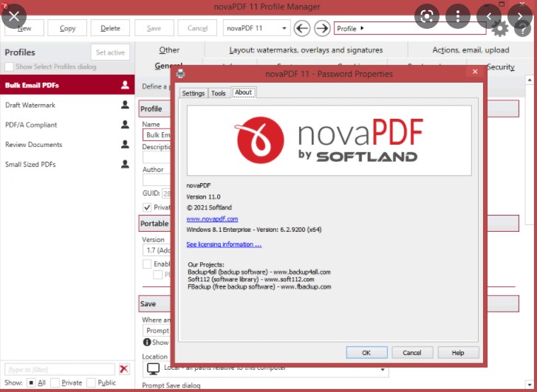The image size is (537, 392).
Task: Open the Location dropdown arrow
Action: 383,370
